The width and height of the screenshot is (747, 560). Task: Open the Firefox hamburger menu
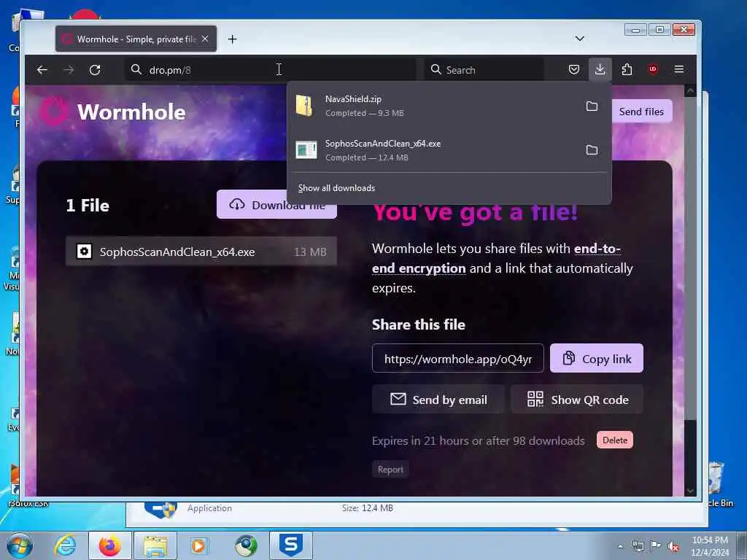[679, 69]
